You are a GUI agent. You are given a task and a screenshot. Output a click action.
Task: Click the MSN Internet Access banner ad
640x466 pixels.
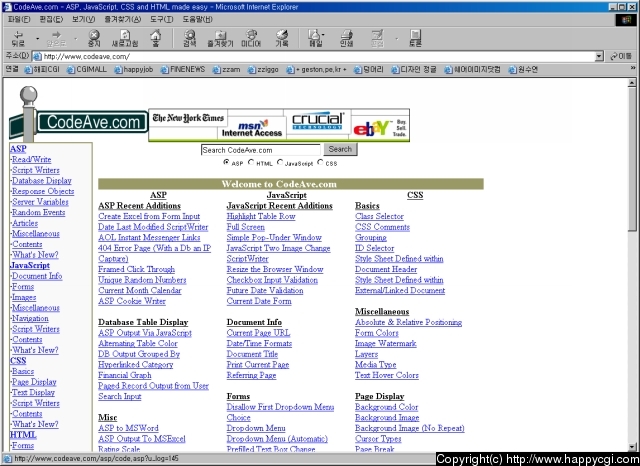pyautogui.click(x=251, y=128)
